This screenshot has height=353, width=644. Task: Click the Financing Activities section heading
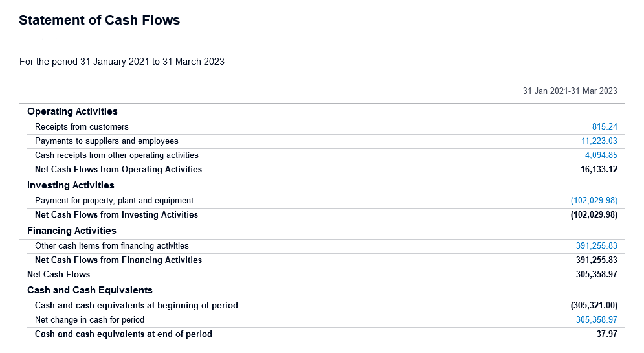tap(72, 231)
